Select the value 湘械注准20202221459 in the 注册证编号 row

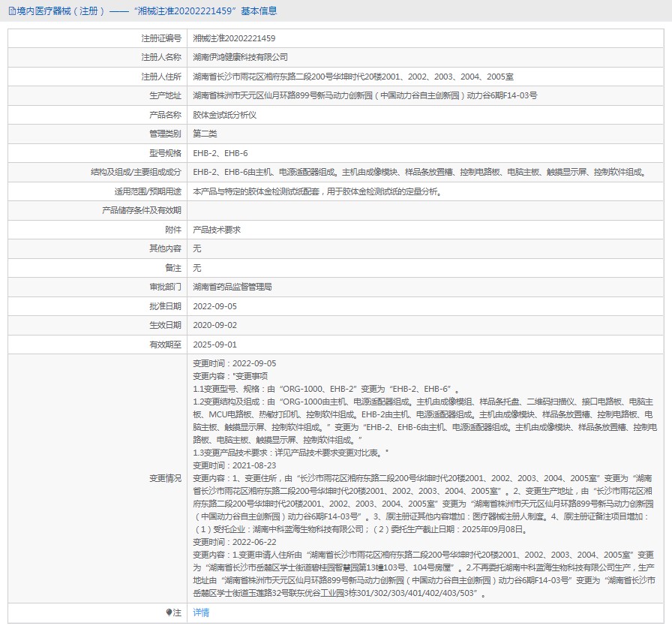234,38
